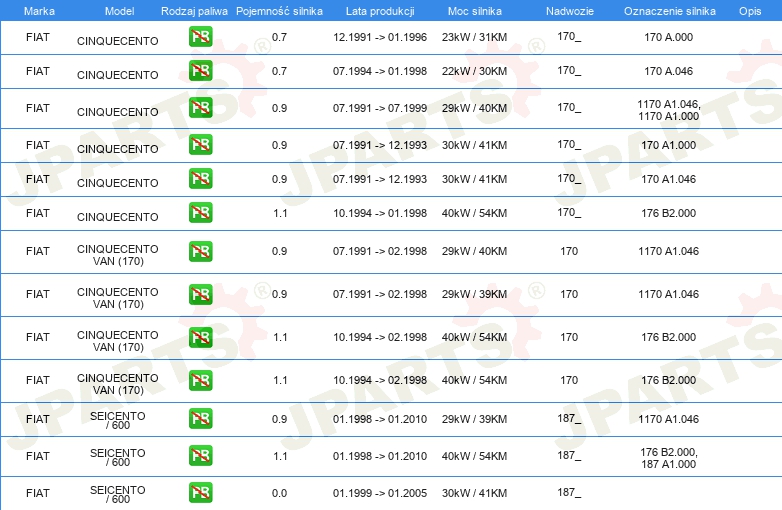Click fuel icon in Cinquecento Van 29kW / 39KM row
Image resolution: width=782 pixels, height=510 pixels.
(x=200, y=294)
